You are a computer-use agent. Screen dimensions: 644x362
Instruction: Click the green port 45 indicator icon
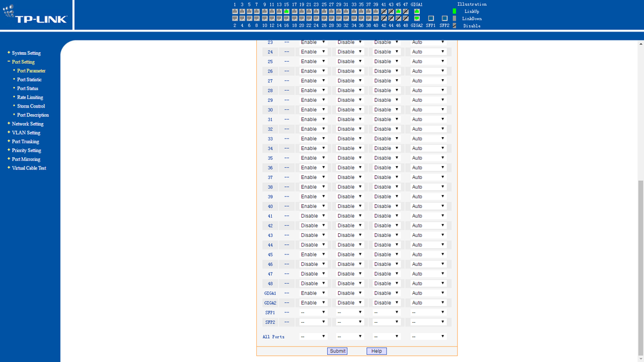[x=399, y=12]
